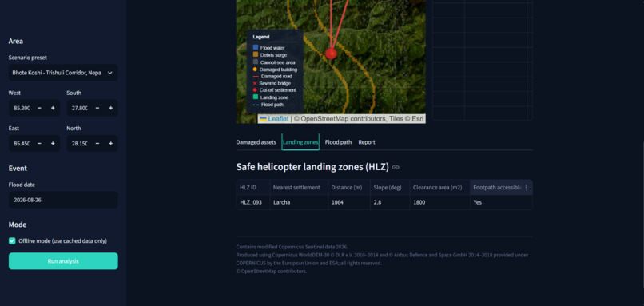Sort by the Nearest settlement column header

pyautogui.click(x=299, y=187)
